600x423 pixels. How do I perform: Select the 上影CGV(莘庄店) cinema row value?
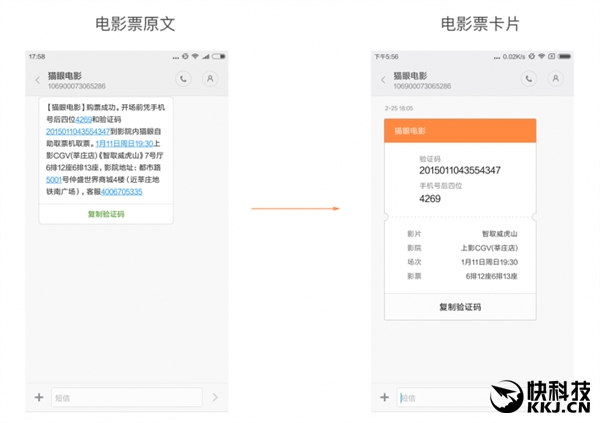(x=489, y=248)
